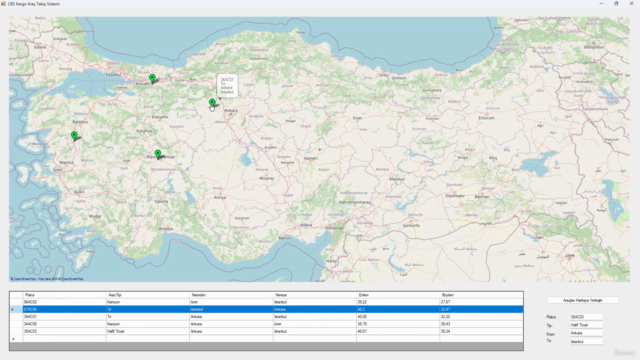Click latitude 40.05 in the table
Image resolution: width=640 pixels, height=360 pixels.
(398, 317)
